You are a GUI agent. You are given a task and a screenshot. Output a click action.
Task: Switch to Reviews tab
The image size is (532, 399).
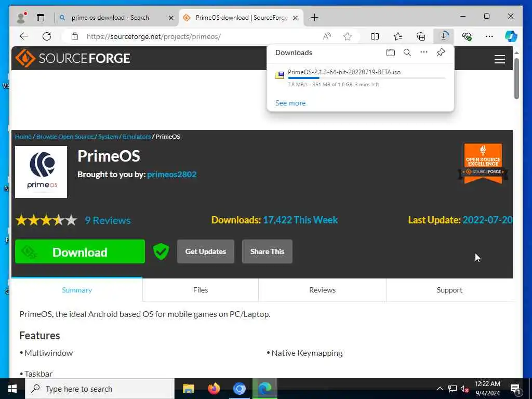point(322,290)
